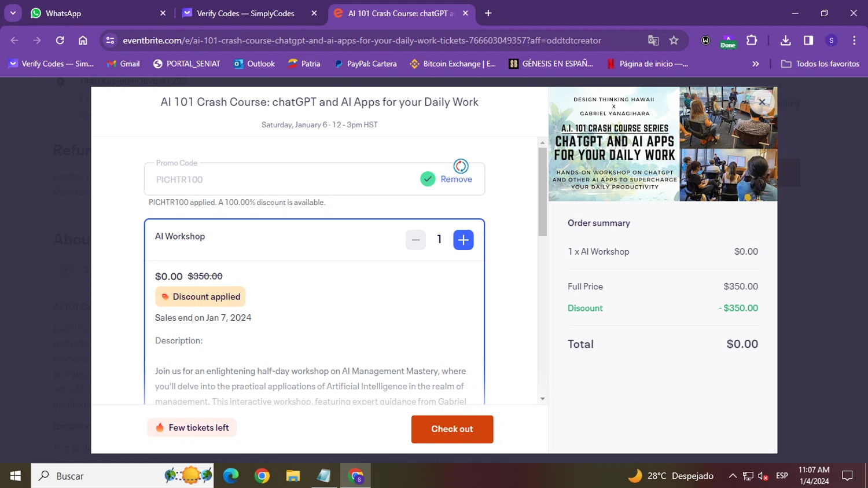
Task: Close the Verify Codes tab
Action: [314, 13]
